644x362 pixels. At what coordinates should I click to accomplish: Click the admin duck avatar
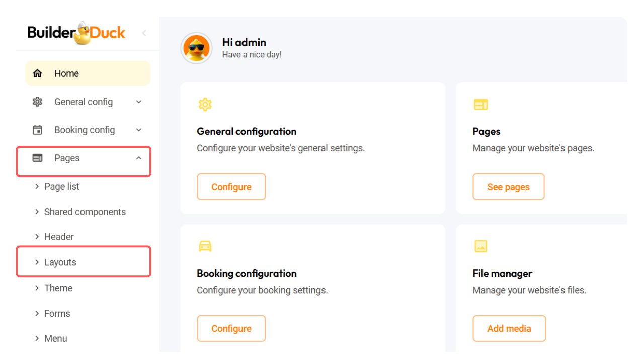(x=196, y=48)
